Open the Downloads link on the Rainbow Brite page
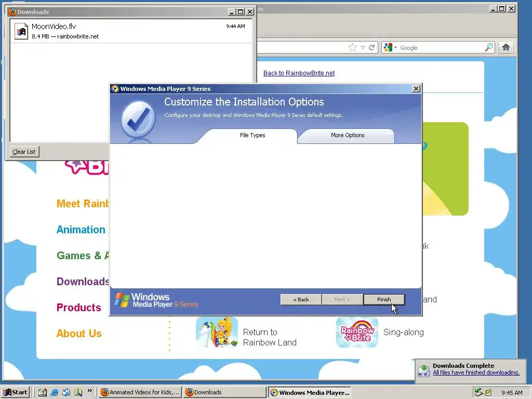 click(83, 282)
